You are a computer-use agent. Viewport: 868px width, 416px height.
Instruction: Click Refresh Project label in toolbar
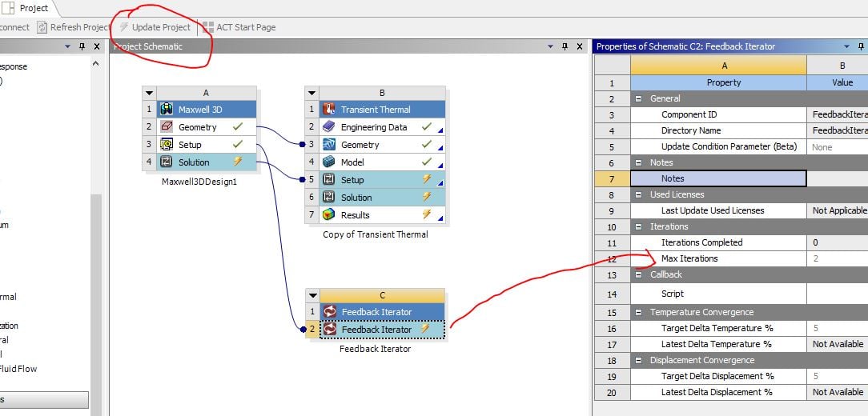coord(80,27)
